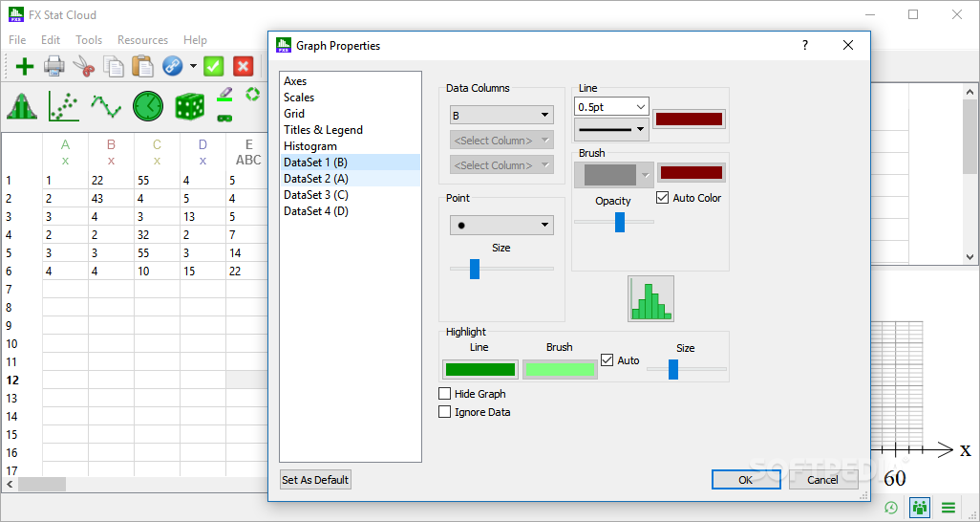The width and height of the screenshot is (980, 522).
Task: Open the Tools menu
Action: (89, 40)
